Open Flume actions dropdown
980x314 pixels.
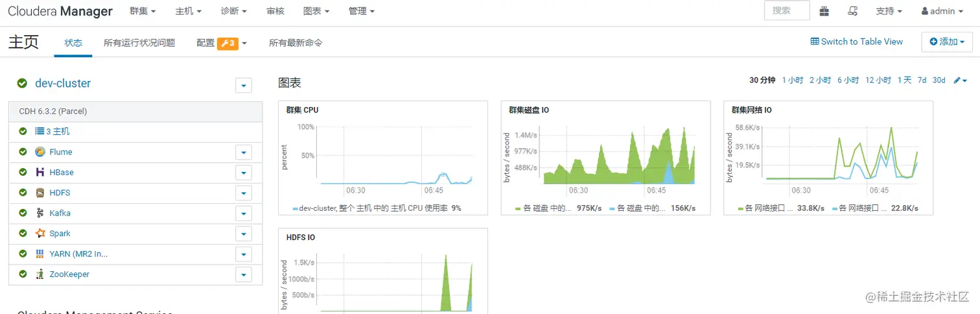click(x=243, y=152)
